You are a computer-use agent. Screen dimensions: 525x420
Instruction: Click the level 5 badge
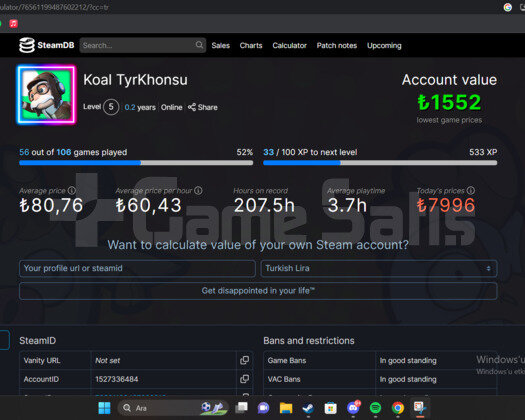tap(111, 107)
